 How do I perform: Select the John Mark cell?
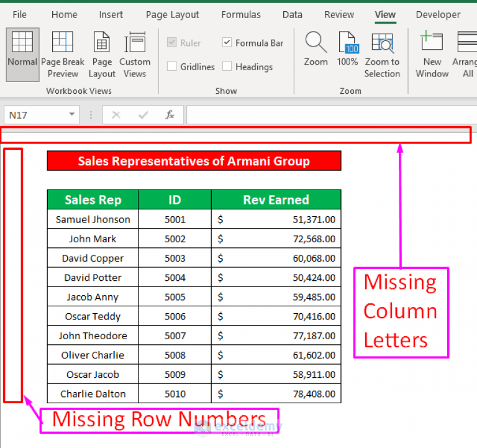tap(93, 239)
